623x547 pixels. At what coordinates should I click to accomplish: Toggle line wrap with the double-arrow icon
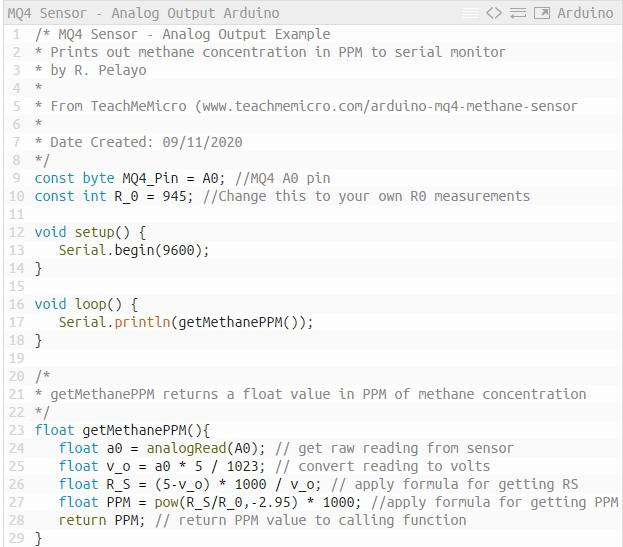[x=518, y=13]
